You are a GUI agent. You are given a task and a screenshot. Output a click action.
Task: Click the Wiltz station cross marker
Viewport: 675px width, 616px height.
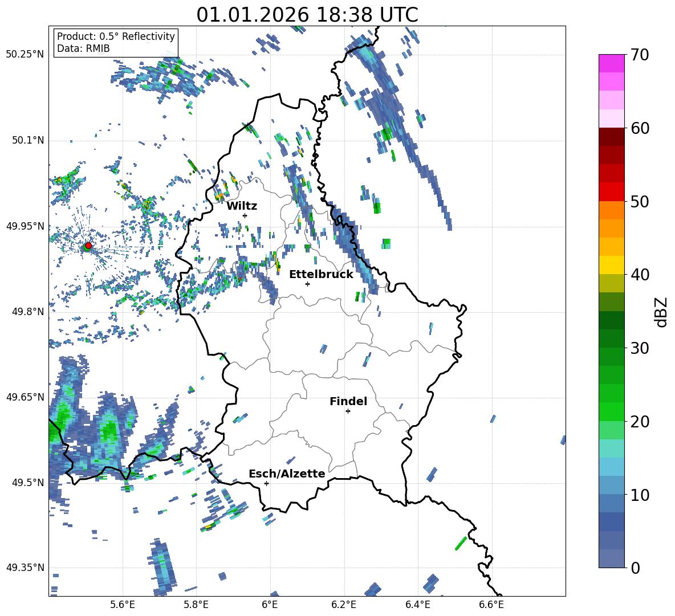(245, 215)
